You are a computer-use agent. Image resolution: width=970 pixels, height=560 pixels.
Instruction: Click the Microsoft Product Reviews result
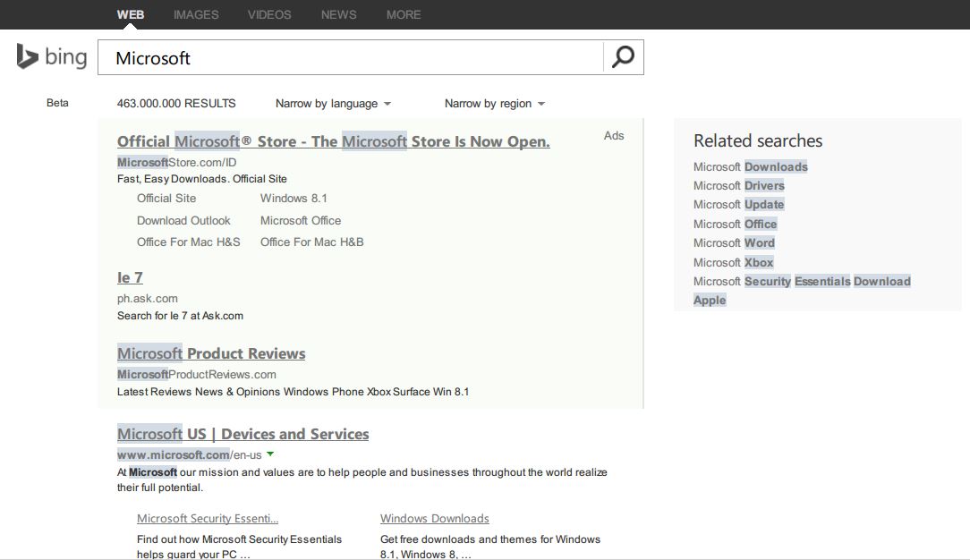211,353
